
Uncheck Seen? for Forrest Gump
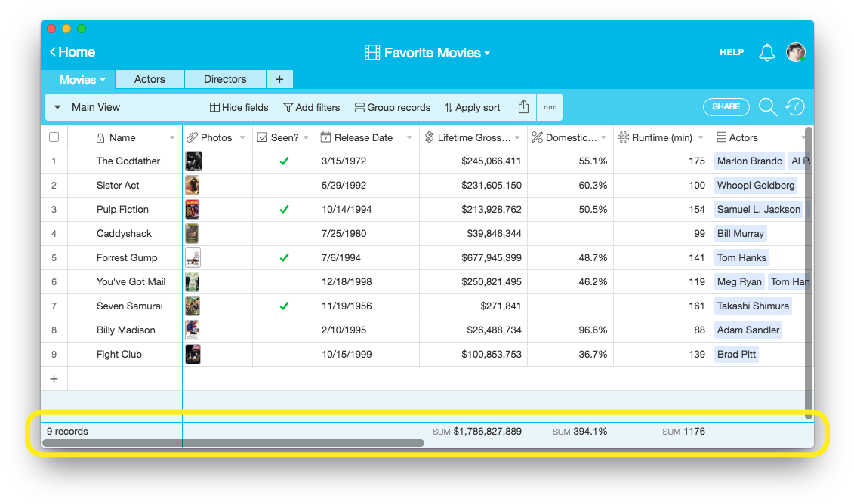click(285, 257)
